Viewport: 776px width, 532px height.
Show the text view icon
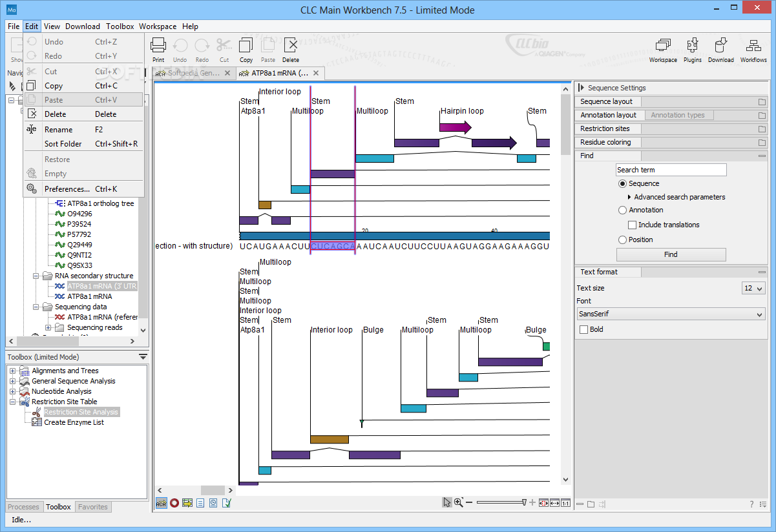pyautogui.click(x=200, y=503)
